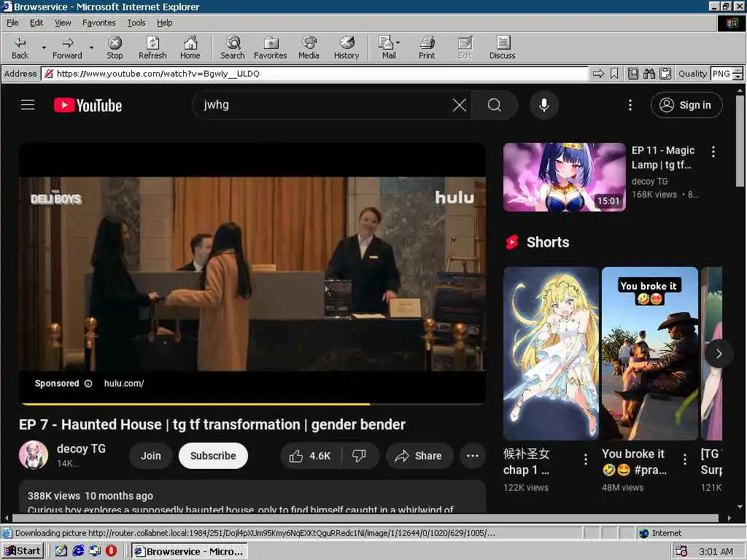The width and height of the screenshot is (747, 560).
Task: Click the Forward toolbar button
Action: tap(67, 47)
